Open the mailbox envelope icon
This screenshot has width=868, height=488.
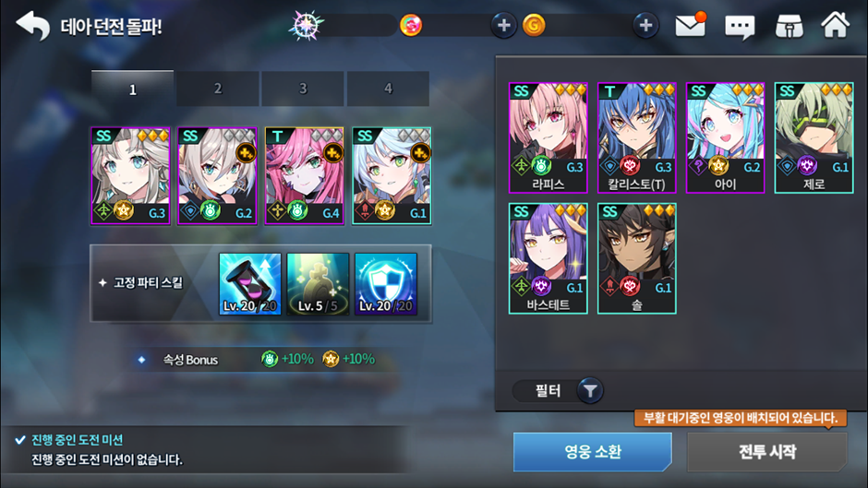point(691,25)
